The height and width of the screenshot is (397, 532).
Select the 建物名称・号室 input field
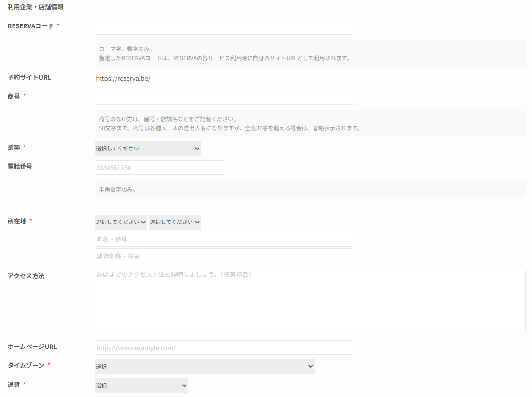224,256
